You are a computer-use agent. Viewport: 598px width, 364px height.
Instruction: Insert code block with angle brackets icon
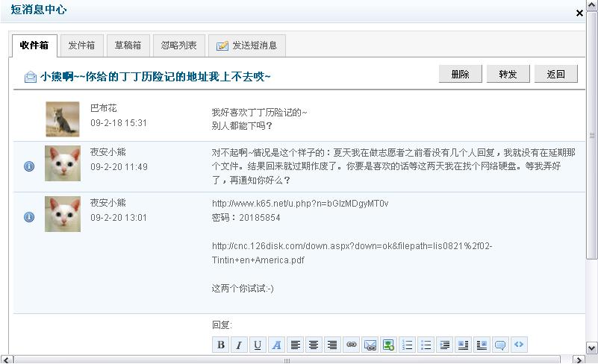(519, 345)
